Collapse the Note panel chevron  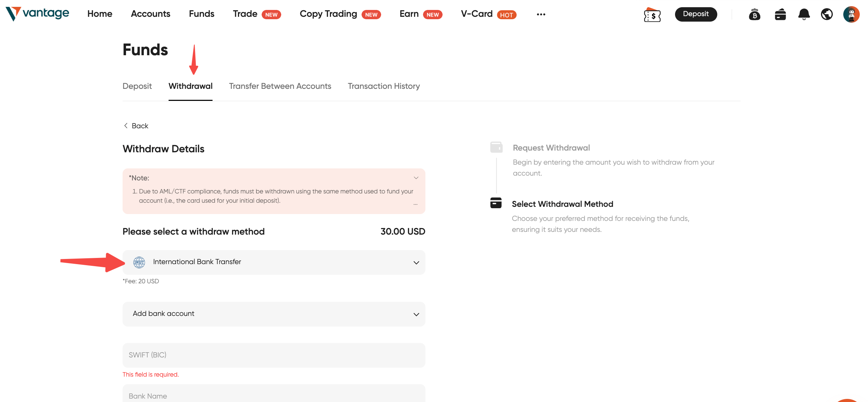416,178
